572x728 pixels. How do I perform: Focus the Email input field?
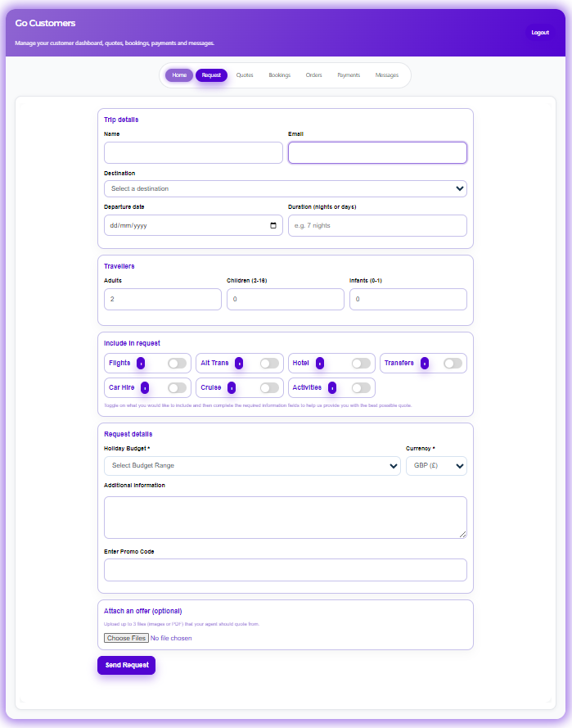click(x=377, y=153)
